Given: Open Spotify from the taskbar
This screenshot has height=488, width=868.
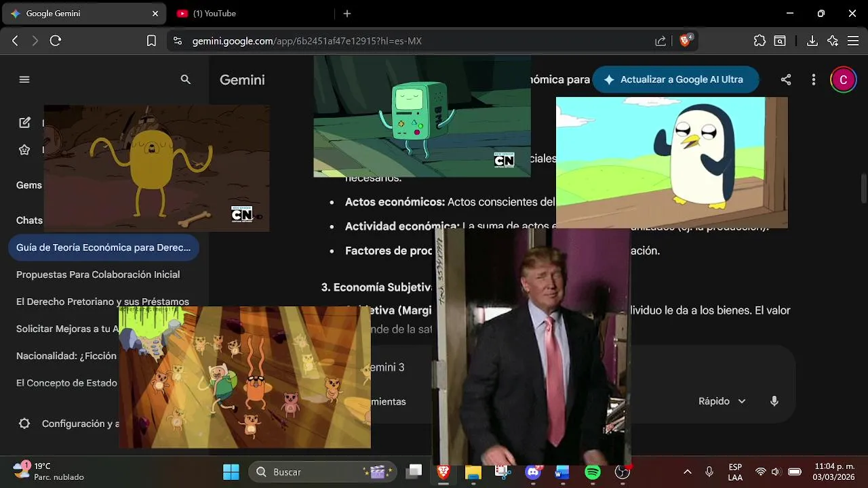Looking at the screenshot, I should point(593,472).
